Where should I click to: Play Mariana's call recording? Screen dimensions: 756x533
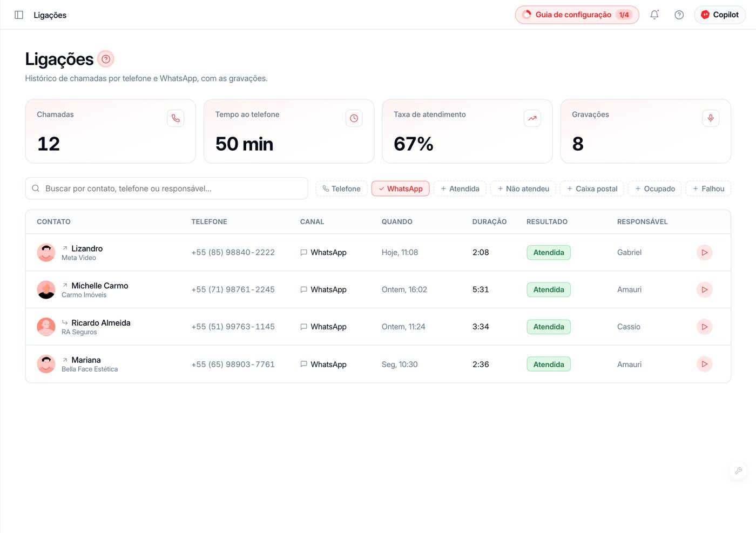[705, 364]
